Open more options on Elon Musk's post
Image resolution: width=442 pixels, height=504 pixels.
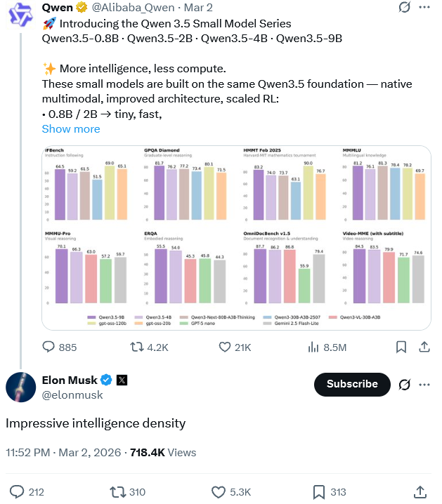click(x=424, y=384)
